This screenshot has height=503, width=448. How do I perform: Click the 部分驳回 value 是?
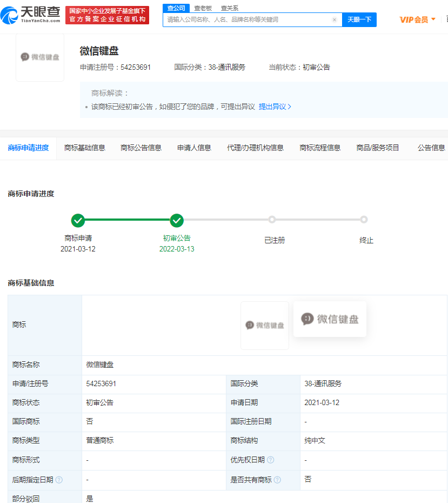click(x=89, y=499)
